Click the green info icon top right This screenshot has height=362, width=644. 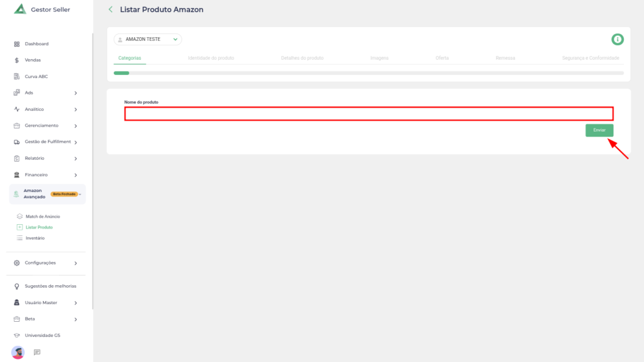click(x=618, y=40)
